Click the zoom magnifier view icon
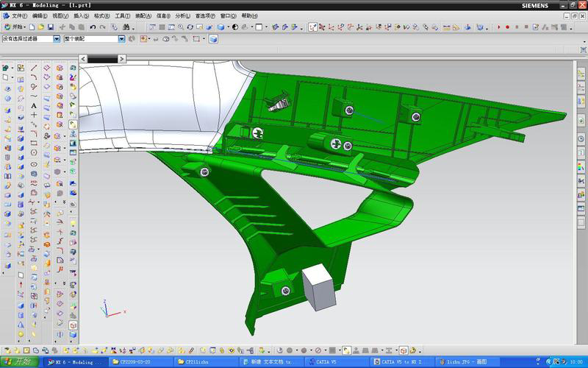 [178, 27]
